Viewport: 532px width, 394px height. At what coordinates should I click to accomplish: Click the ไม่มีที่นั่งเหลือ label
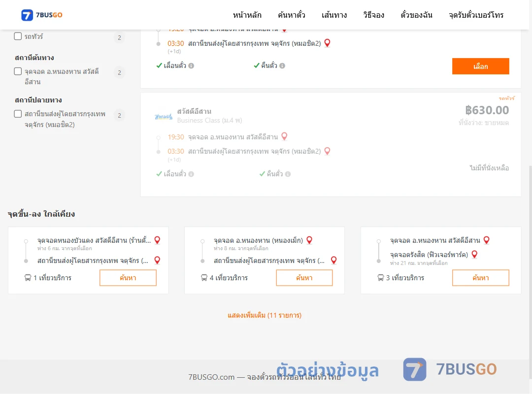[x=489, y=167]
